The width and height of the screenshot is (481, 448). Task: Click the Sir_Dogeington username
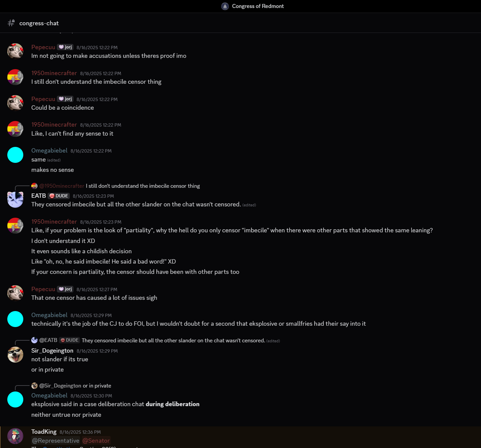[x=52, y=351]
